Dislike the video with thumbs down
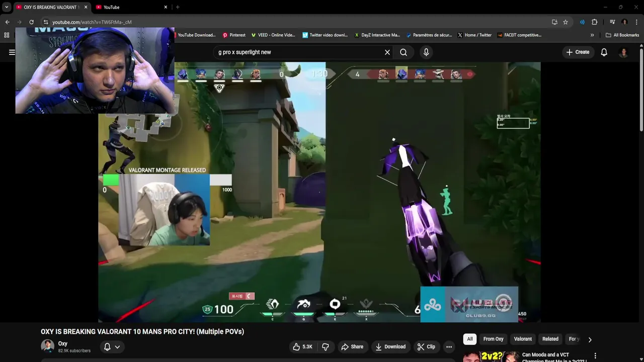The image size is (644, 362). point(326,346)
